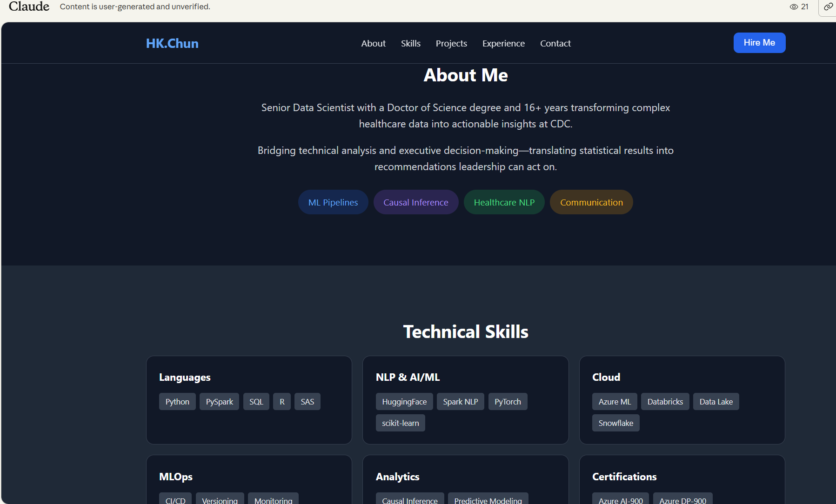836x504 pixels.
Task: Click the Bridging technical analysis paragraph
Action: click(x=466, y=159)
